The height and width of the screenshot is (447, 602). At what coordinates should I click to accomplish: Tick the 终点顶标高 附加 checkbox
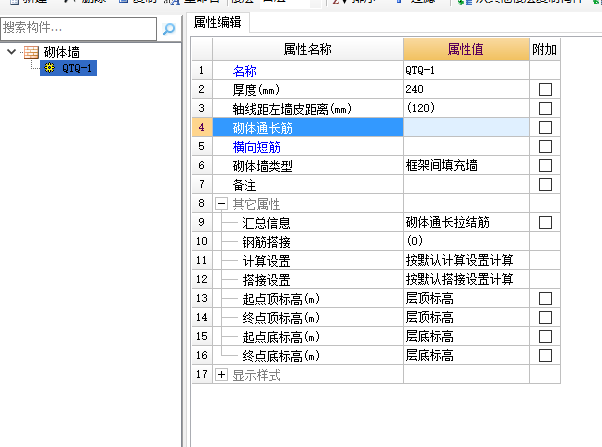point(545,318)
